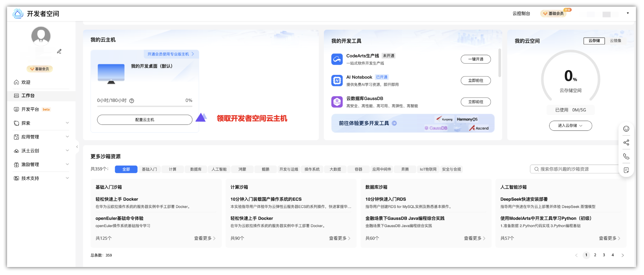Select the 基础入门 filter tag
Viewport: 644px width, 275px height.
point(149,169)
